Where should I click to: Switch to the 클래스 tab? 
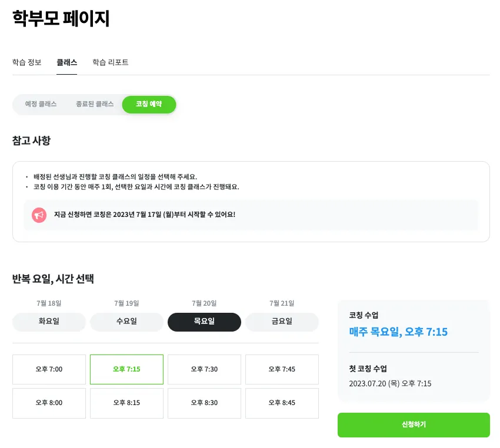(66, 62)
